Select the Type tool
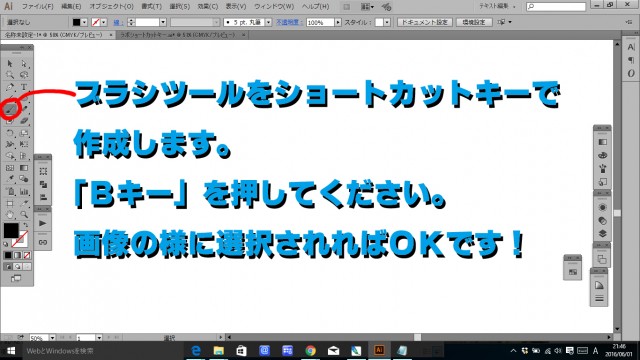 [x=24, y=87]
